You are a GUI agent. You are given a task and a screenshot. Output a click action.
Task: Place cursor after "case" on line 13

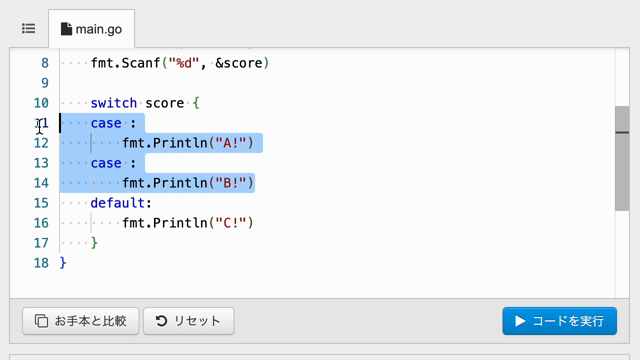[122, 163]
